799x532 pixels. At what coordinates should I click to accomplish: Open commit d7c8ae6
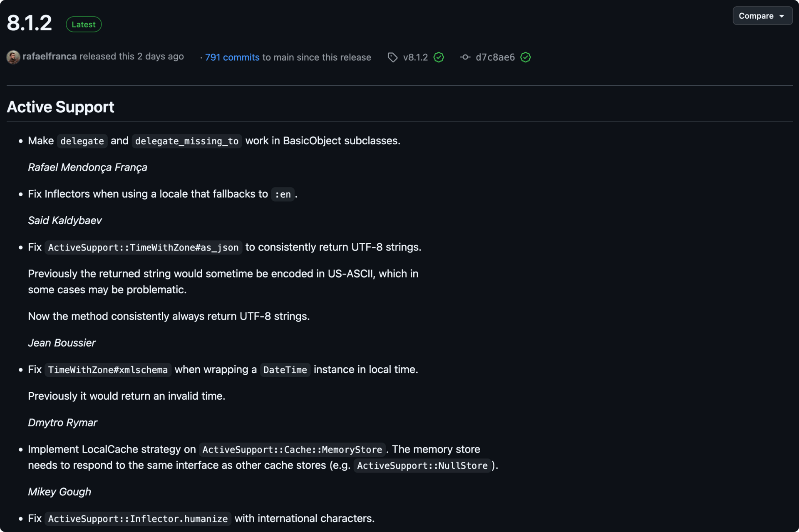click(x=495, y=57)
